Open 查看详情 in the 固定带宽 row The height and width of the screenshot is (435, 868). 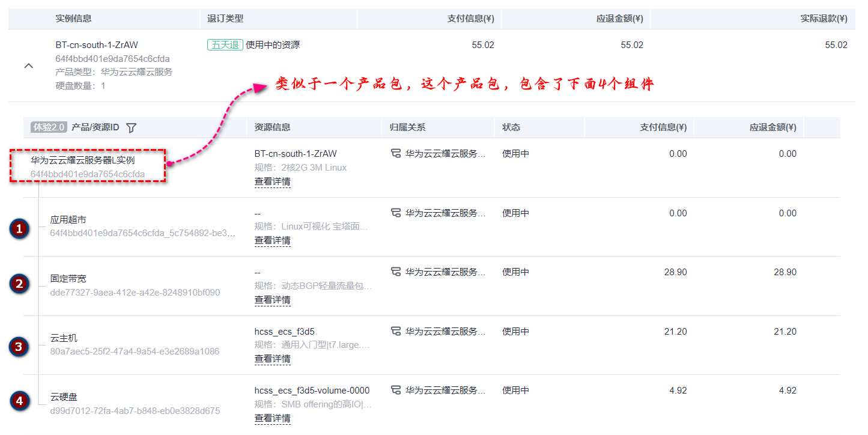click(x=273, y=299)
